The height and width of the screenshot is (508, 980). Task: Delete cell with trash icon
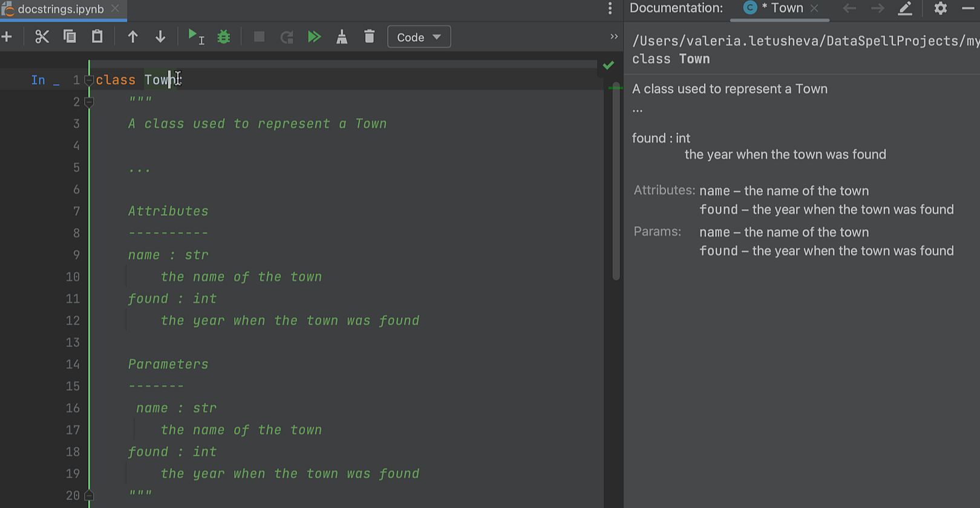[370, 37]
